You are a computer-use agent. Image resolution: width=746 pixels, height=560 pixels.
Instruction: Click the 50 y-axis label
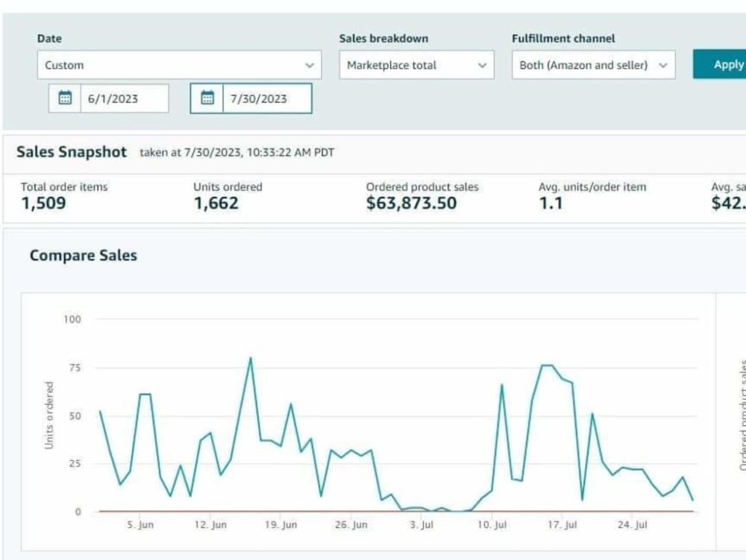point(75,416)
